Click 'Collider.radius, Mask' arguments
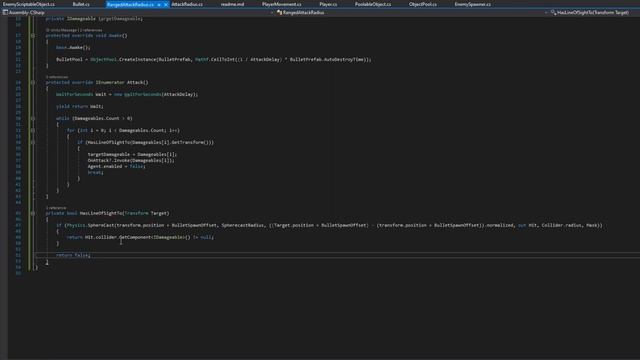 (x=570, y=225)
